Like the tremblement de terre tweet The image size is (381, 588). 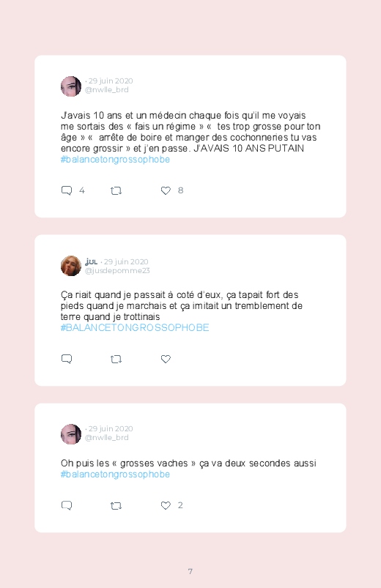pos(166,359)
